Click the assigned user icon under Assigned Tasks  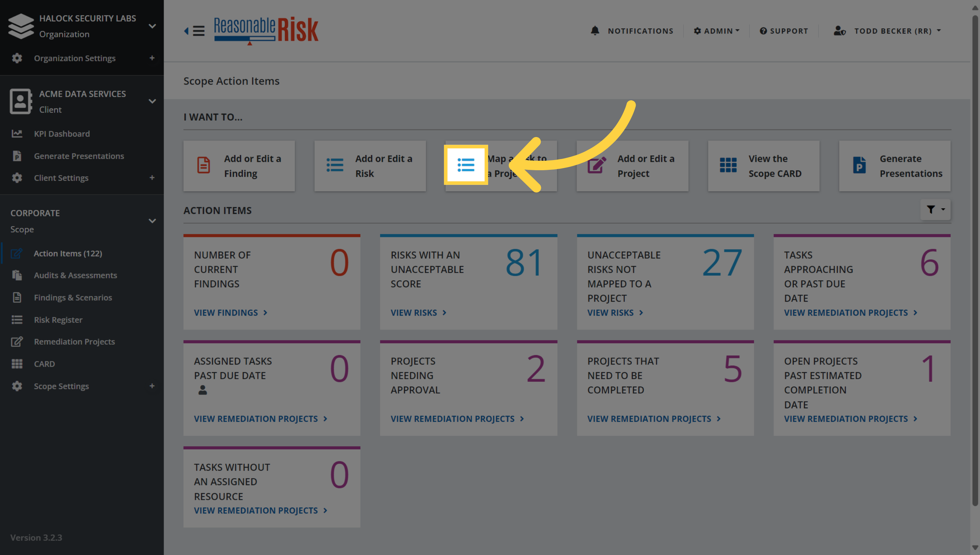pos(202,390)
